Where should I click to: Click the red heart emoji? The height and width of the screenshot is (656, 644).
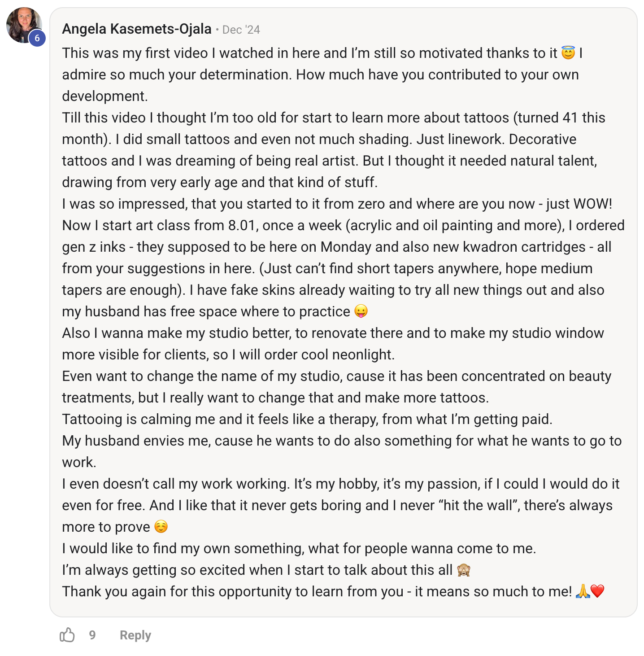(x=598, y=591)
